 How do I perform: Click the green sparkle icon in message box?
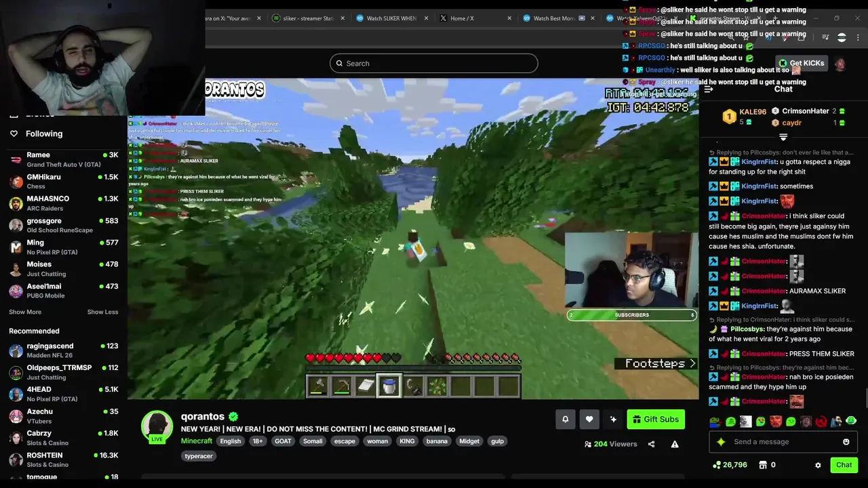point(721,442)
